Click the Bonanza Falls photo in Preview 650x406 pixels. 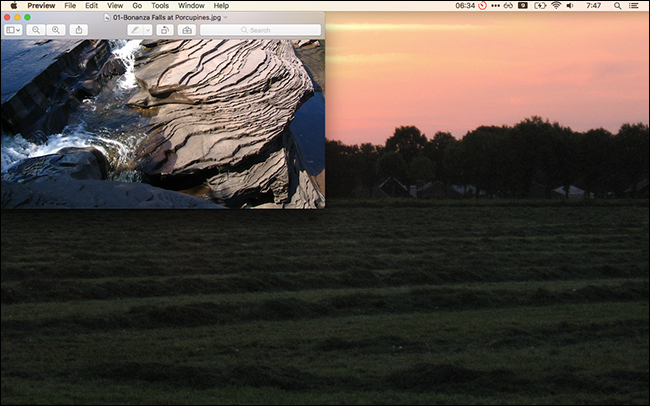[x=163, y=124]
